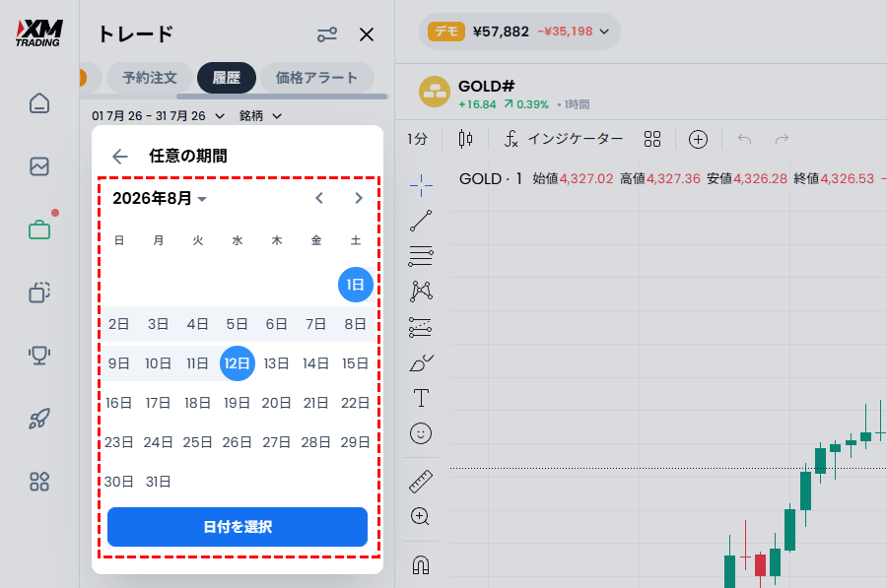887x588 pixels.
Task: Select the crosshair cursor tool
Action: [421, 185]
